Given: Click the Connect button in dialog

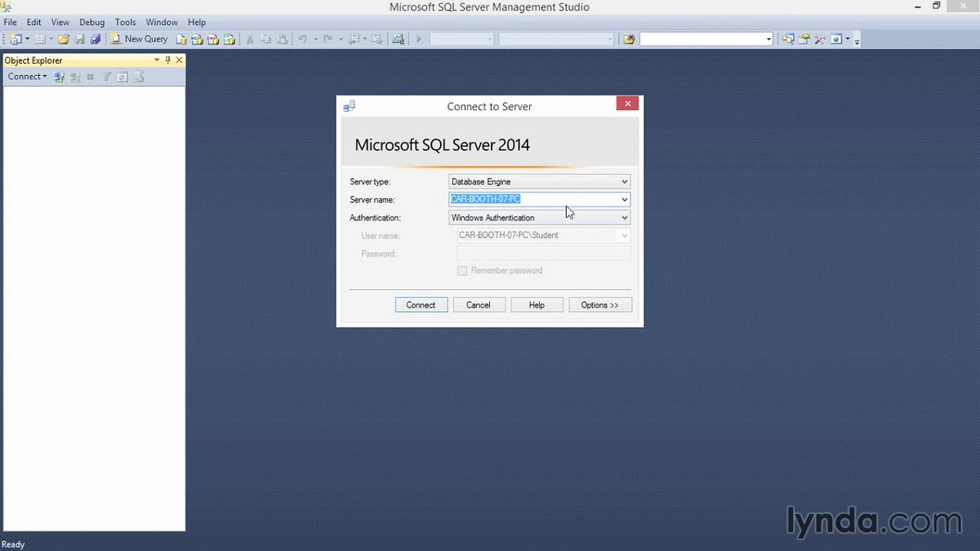Looking at the screenshot, I should tap(421, 304).
